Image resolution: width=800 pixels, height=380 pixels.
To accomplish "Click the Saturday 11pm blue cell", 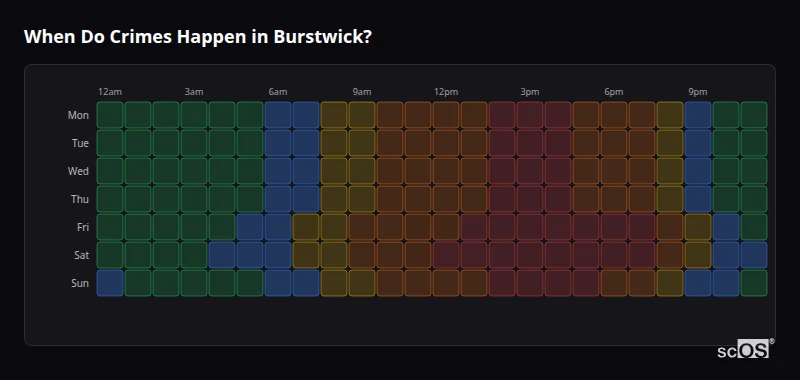I will click(x=754, y=255).
